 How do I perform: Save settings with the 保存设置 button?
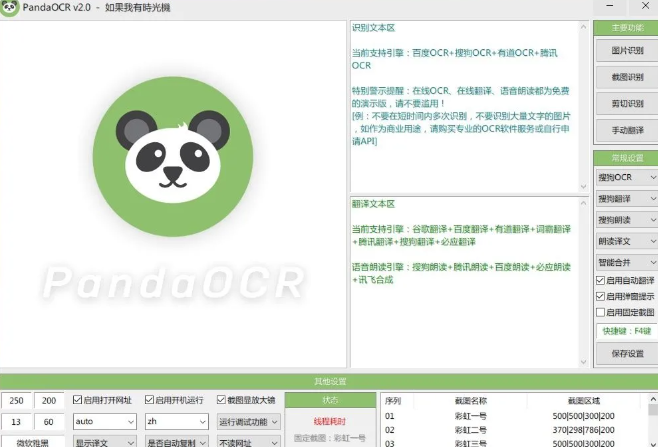(x=627, y=353)
